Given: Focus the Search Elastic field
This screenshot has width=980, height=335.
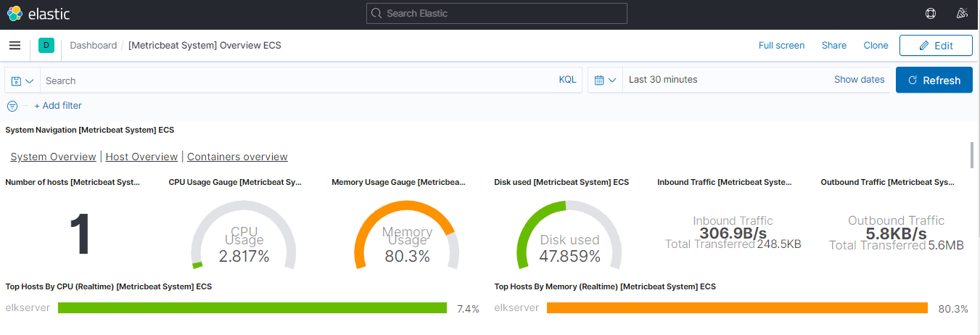Looking at the screenshot, I should click(x=497, y=13).
